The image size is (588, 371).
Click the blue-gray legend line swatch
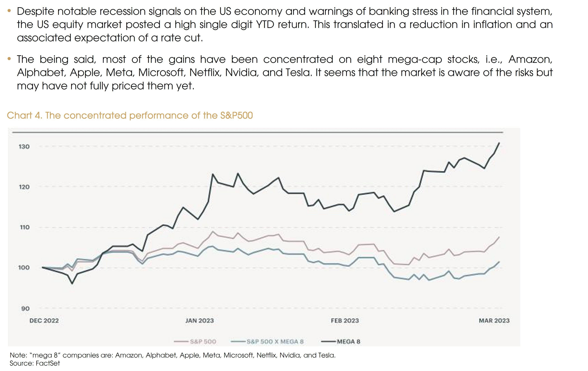tap(238, 341)
